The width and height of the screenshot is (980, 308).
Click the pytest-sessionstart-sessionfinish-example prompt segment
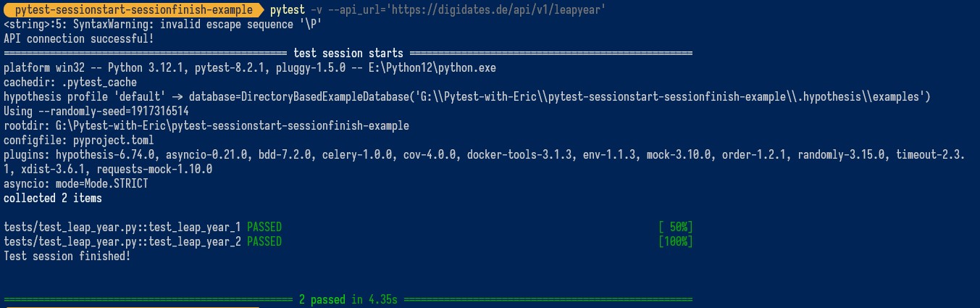(x=130, y=10)
